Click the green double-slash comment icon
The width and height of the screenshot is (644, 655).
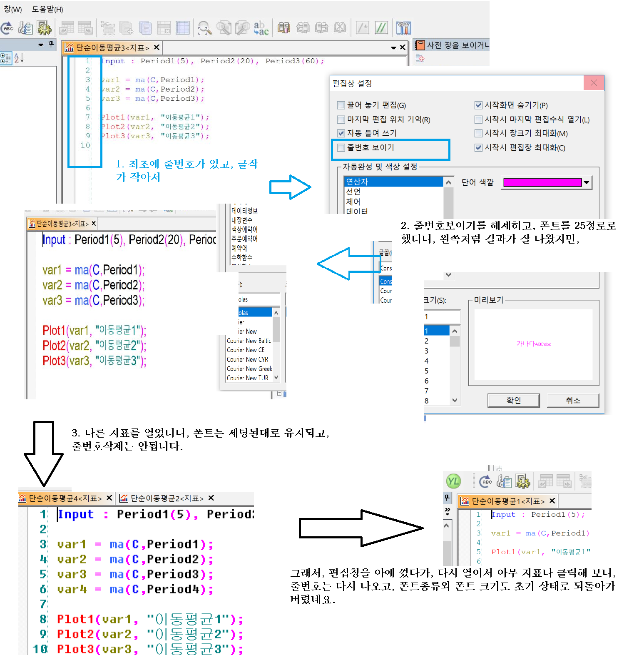381,28
